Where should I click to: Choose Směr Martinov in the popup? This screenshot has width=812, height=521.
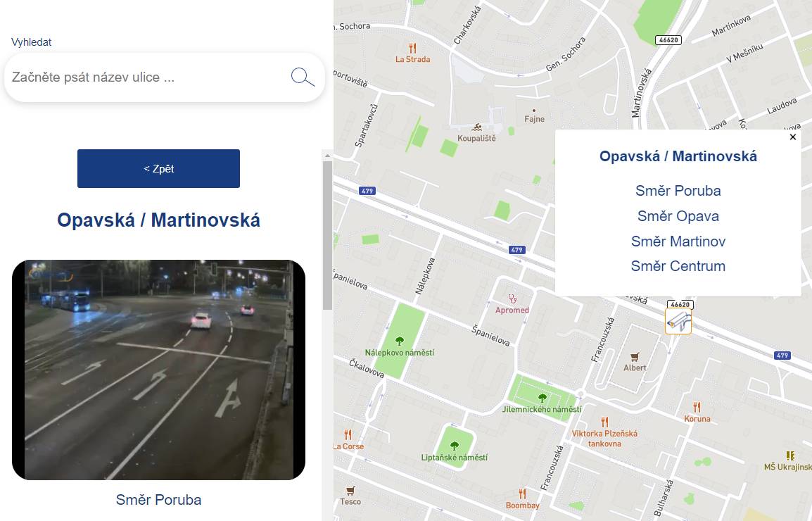coord(678,241)
